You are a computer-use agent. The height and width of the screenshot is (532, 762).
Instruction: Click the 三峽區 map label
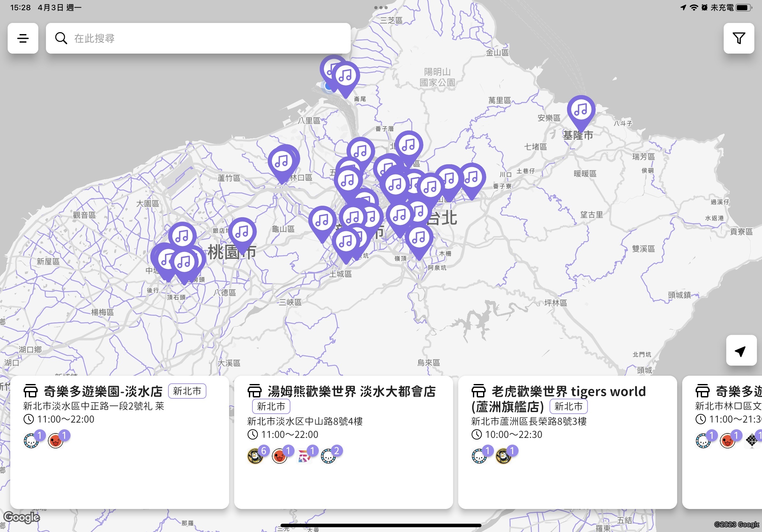click(x=290, y=302)
